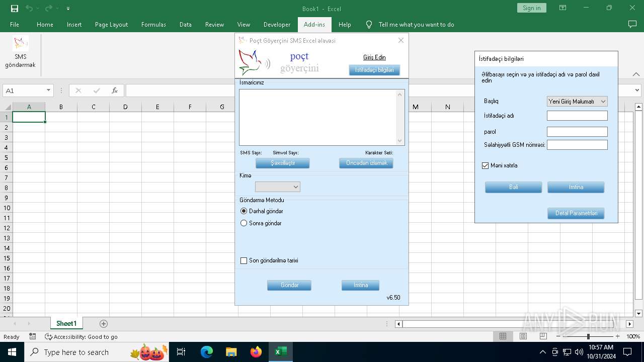644x362 pixels.
Task: Switch to the Page Layout ribbon tab
Action: coord(112,24)
